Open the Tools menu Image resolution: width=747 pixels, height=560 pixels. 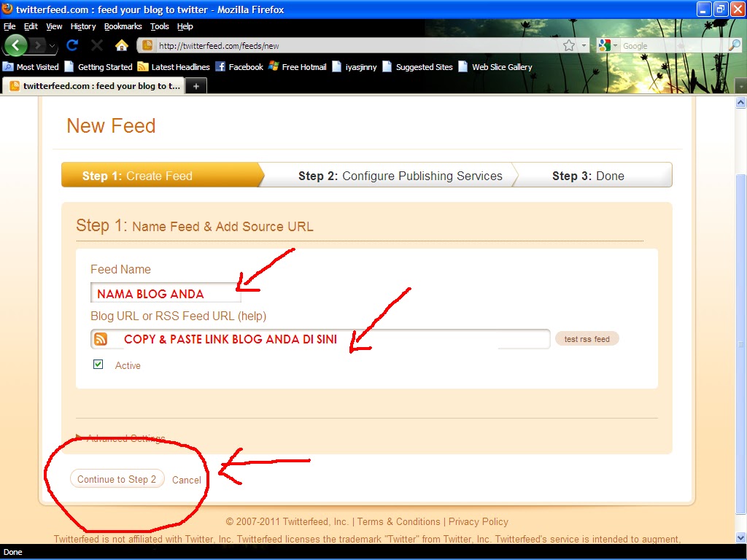pyautogui.click(x=160, y=26)
